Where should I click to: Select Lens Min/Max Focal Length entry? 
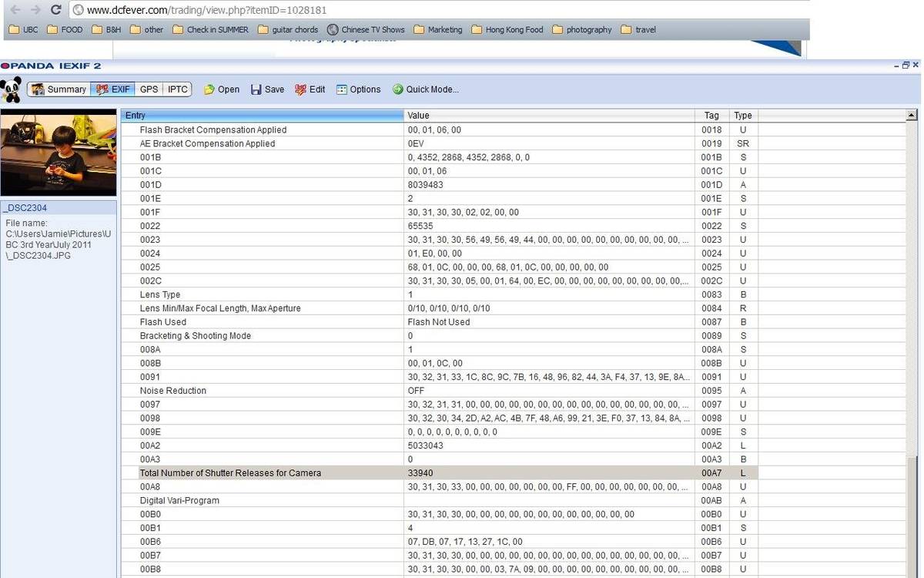(x=220, y=308)
